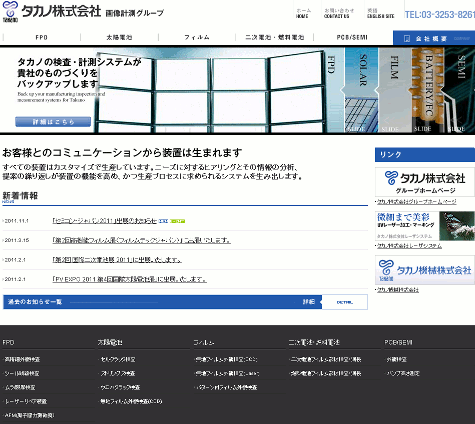Go to HOME link in header

coord(303,13)
